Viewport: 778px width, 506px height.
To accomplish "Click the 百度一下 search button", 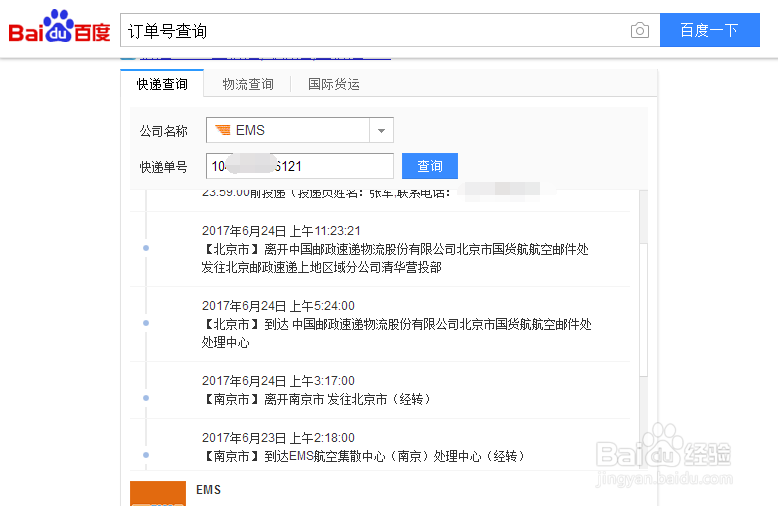I will pos(710,30).
